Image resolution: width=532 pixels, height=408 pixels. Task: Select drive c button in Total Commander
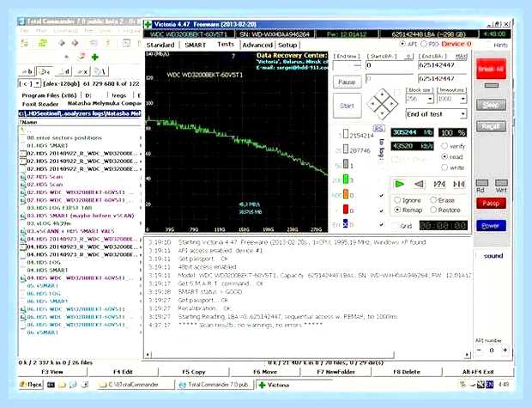click(x=45, y=71)
